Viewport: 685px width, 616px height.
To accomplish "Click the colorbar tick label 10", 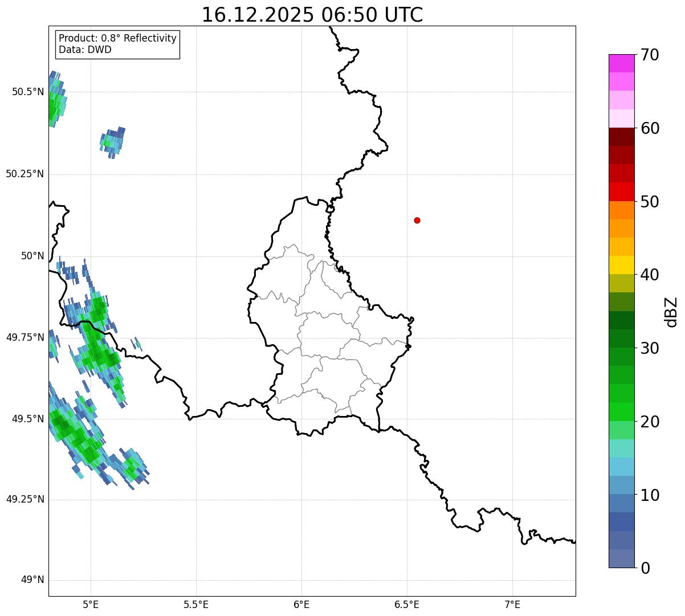I will 650,495.
